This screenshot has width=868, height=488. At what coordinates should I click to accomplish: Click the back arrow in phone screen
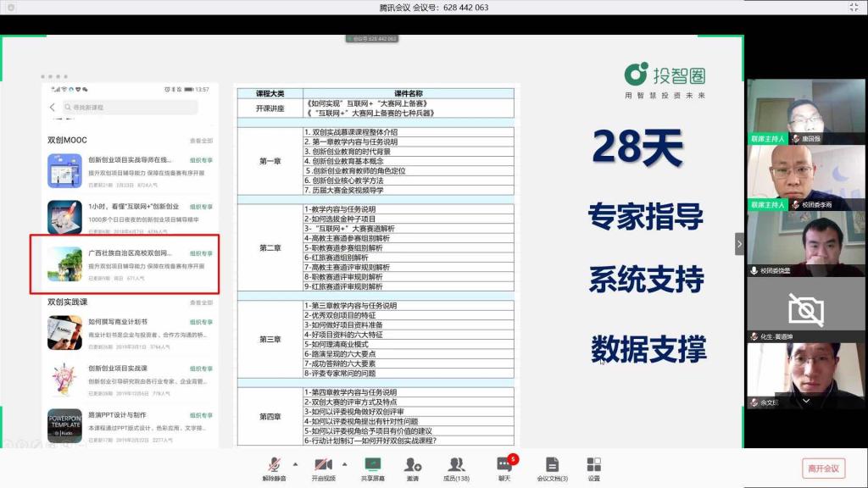point(53,108)
